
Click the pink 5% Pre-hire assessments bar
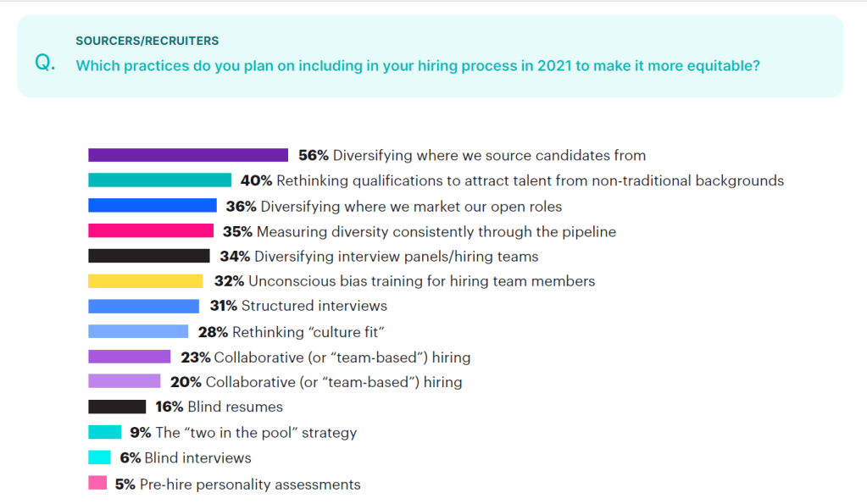click(97, 484)
